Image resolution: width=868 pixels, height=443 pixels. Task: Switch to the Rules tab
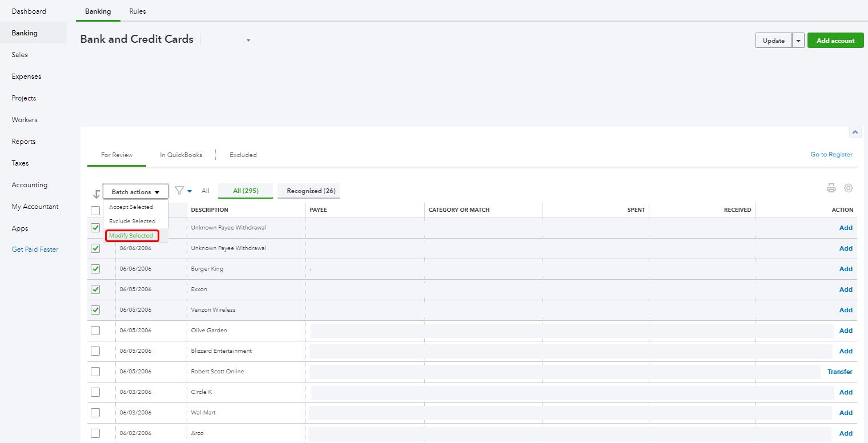tap(138, 11)
